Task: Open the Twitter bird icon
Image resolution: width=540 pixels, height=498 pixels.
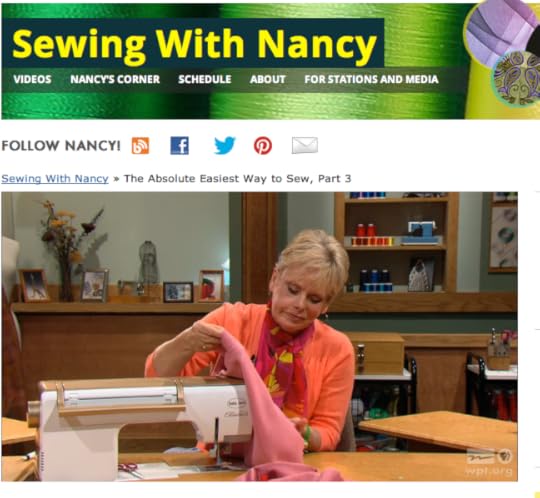Action: pyautogui.click(x=225, y=145)
